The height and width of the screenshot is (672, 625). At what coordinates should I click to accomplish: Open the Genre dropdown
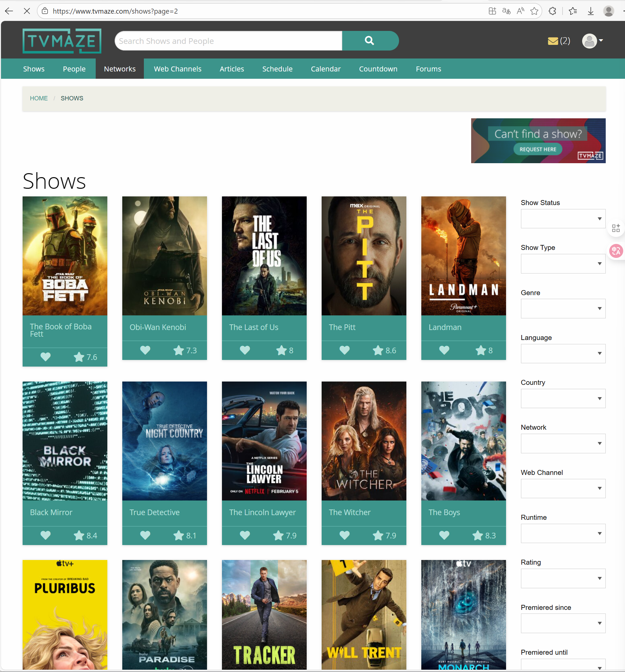[x=563, y=309]
